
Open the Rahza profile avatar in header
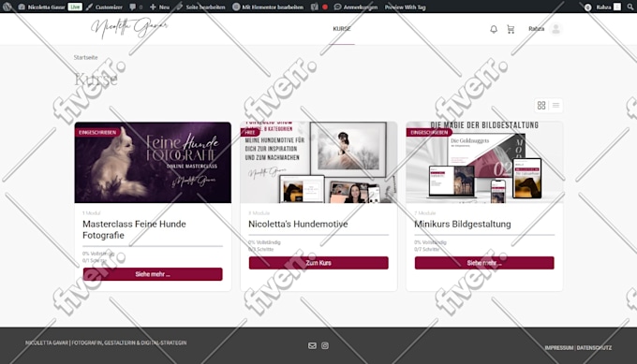click(x=556, y=29)
